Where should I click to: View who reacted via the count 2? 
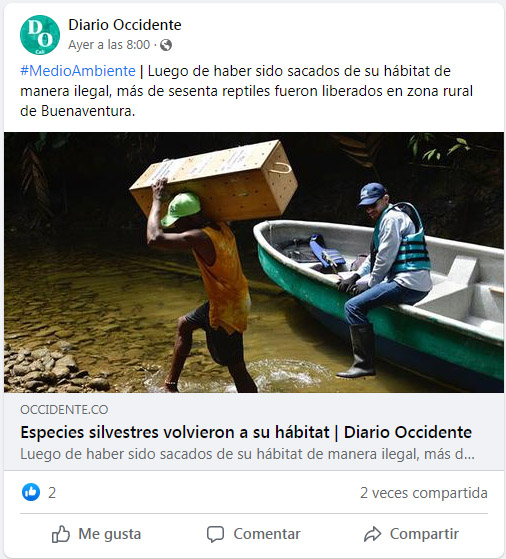point(52,493)
